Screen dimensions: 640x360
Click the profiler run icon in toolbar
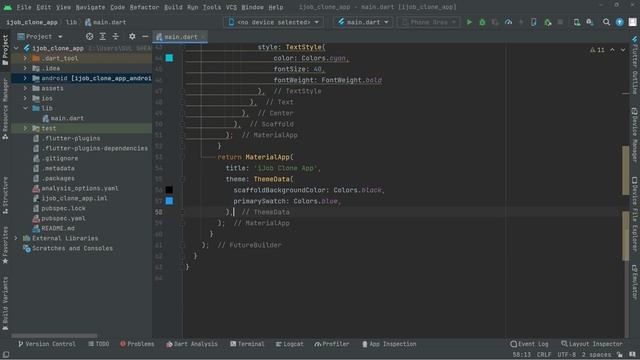pyautogui.click(x=508, y=22)
